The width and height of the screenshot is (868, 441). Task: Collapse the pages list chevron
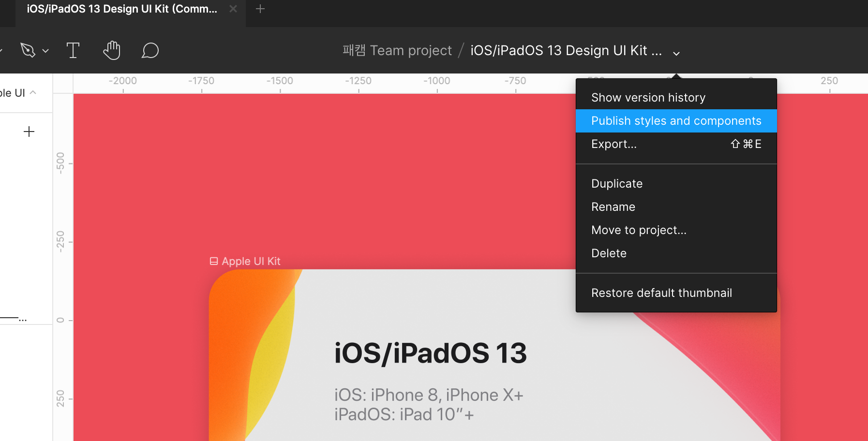click(33, 92)
